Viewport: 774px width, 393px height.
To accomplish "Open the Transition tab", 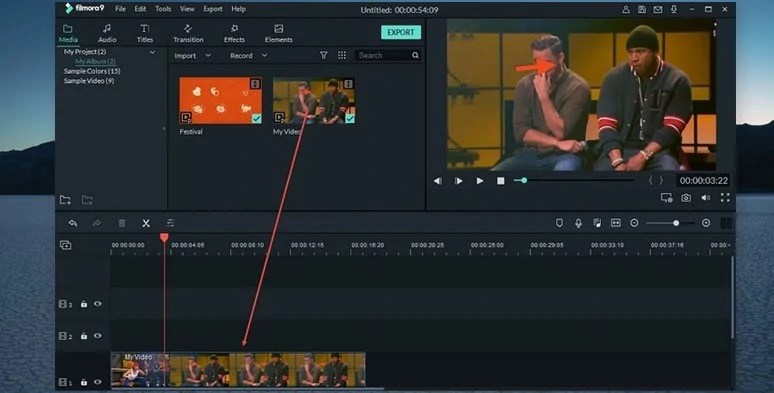I will click(x=188, y=34).
